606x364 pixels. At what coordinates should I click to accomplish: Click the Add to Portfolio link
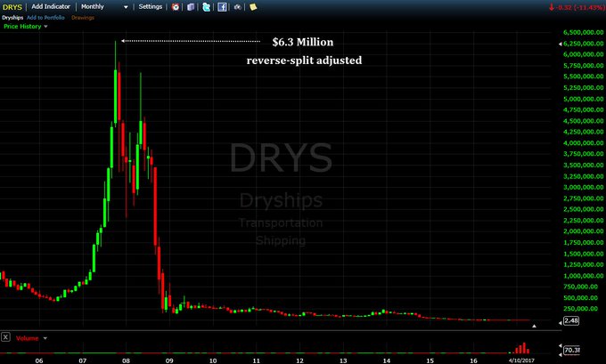coord(45,18)
